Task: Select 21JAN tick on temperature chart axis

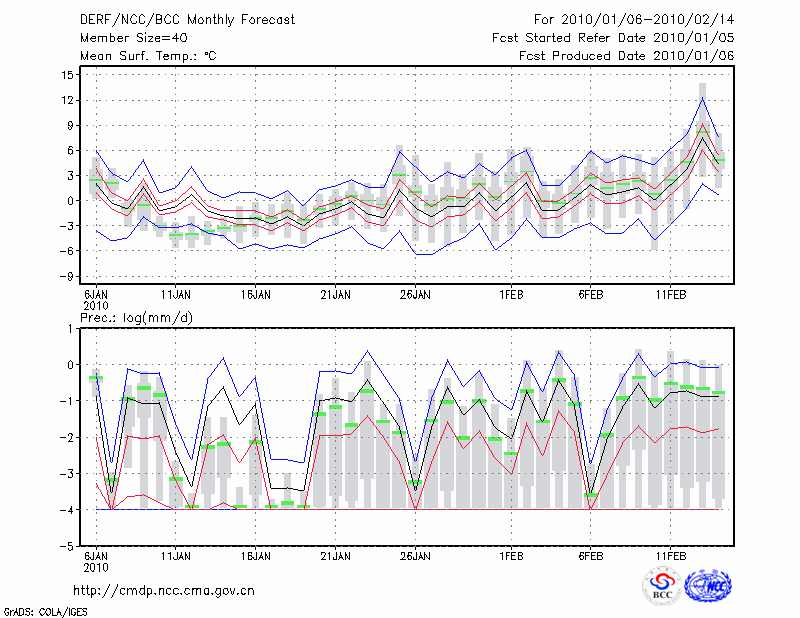Action: click(335, 294)
